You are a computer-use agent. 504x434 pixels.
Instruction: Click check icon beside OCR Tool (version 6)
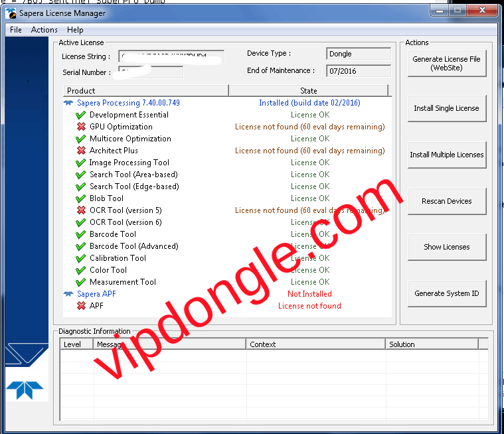coord(80,222)
